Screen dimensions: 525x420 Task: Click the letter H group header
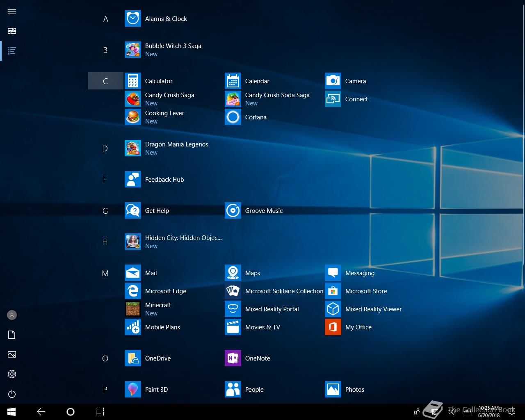click(x=105, y=242)
